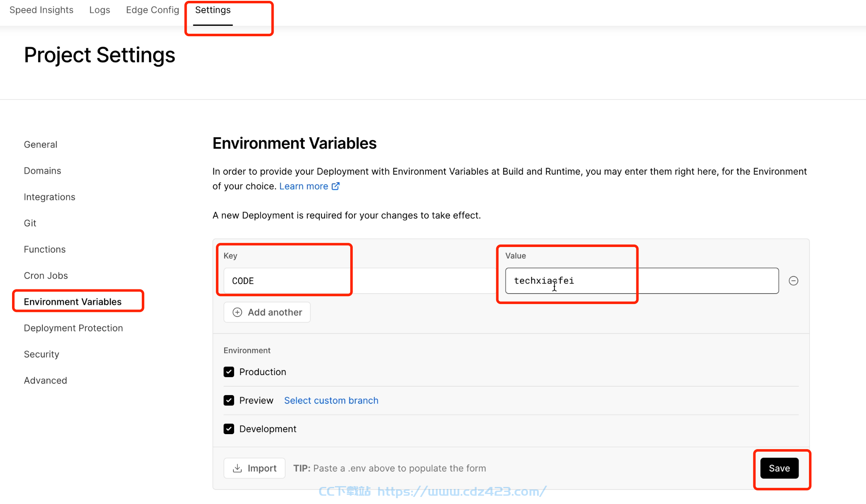Focus the Value input containing techxiaofei
Viewport: 866px width, 504px height.
click(x=642, y=281)
